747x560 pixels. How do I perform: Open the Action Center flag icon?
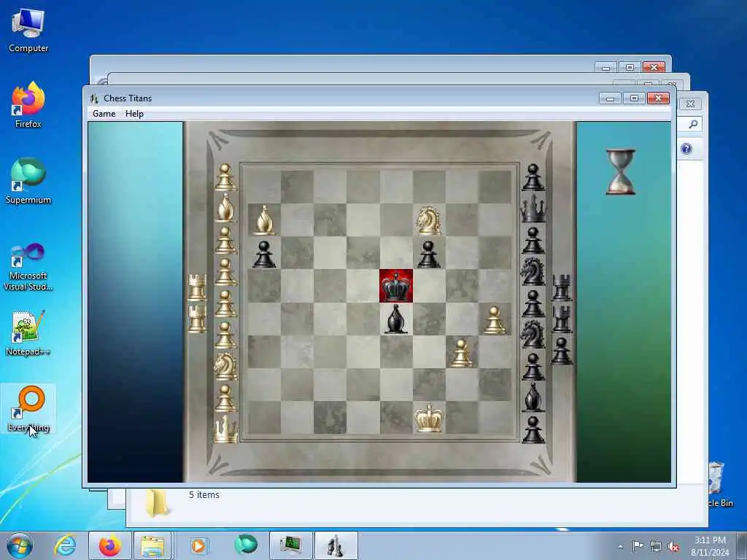[638, 546]
